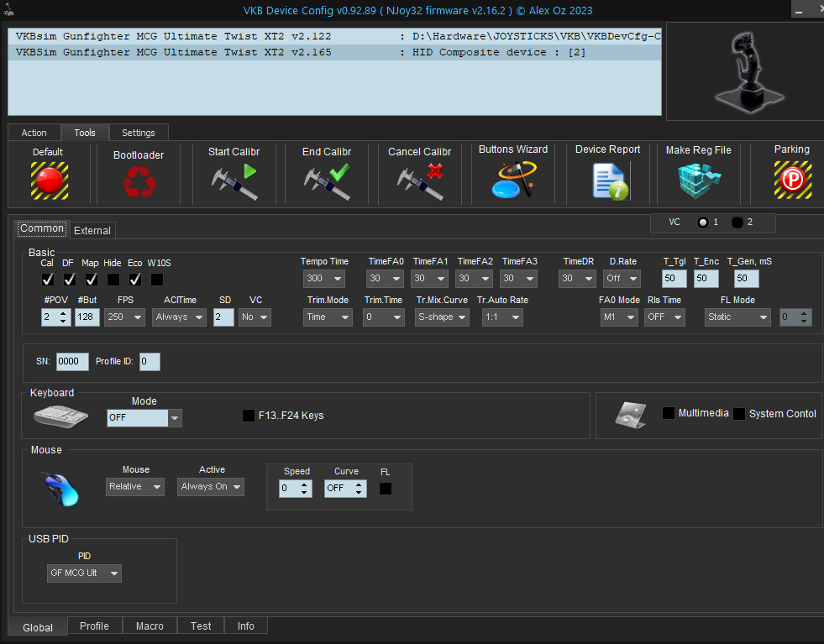Enable the System Contol checkbox
Image resolution: width=824 pixels, height=644 pixels.
(x=739, y=413)
